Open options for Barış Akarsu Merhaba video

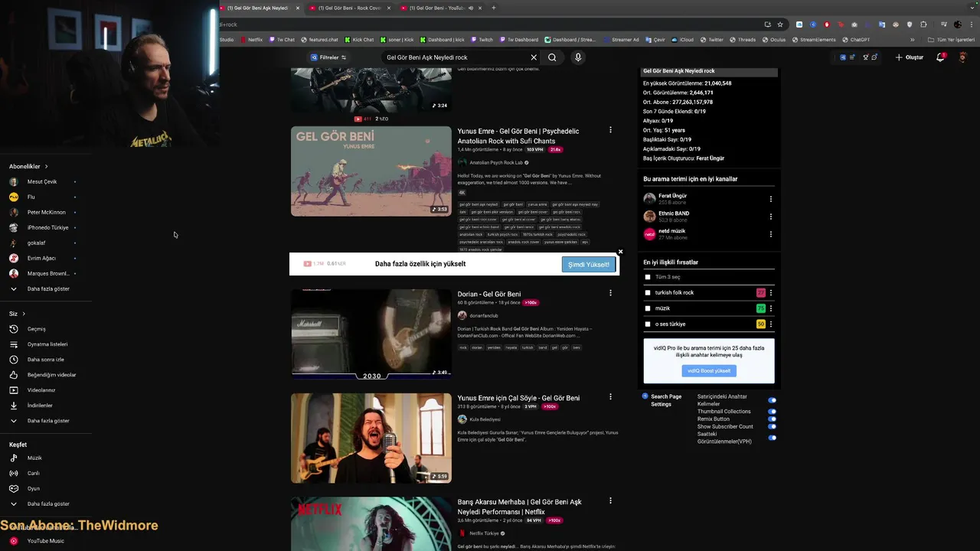(610, 501)
